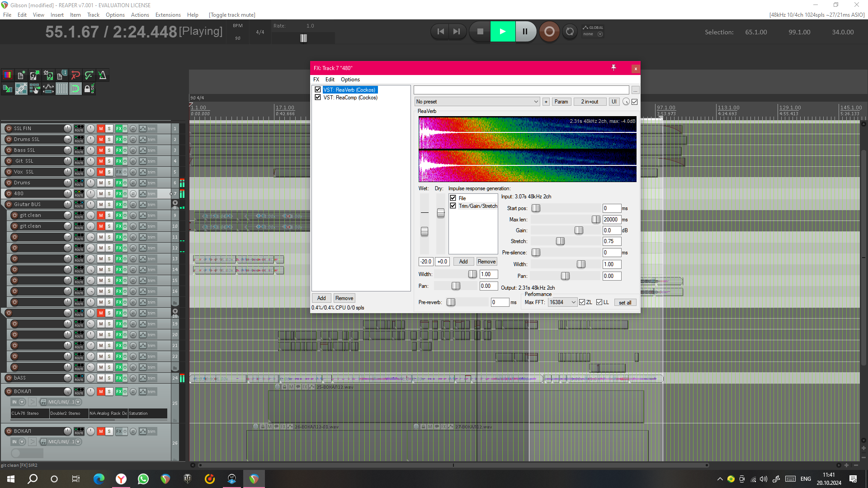This screenshot has width=868, height=488.
Task: Solo the Git SSL track
Action: [x=109, y=161]
